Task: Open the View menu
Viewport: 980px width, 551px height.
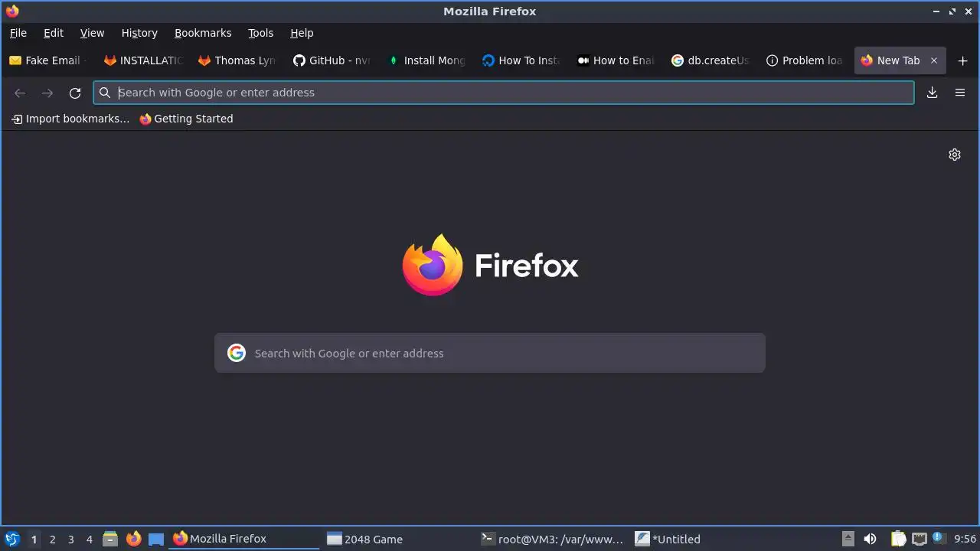Action: pos(92,33)
